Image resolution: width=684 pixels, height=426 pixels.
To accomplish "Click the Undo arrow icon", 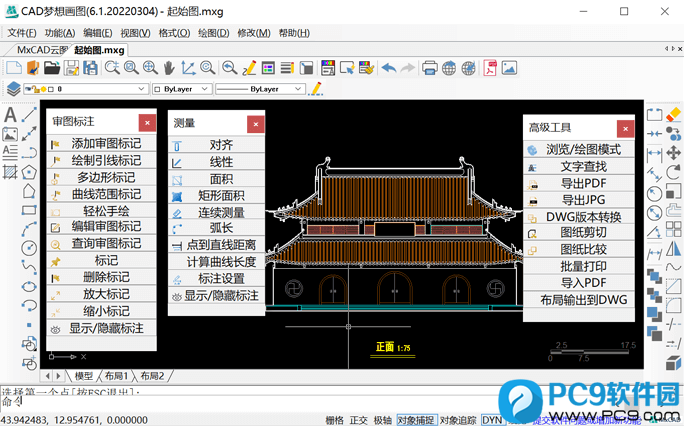I will click(x=389, y=68).
